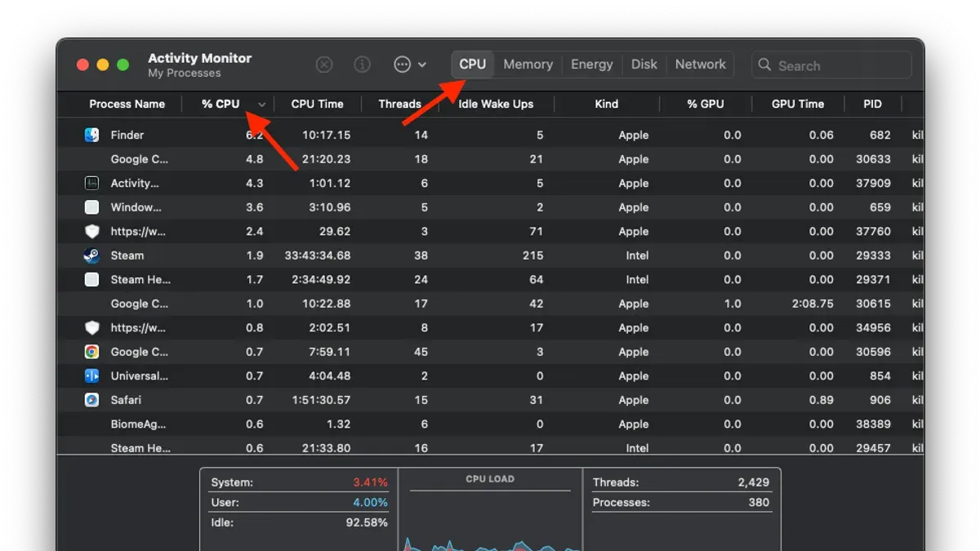Screen dimensions: 980x551
Task: Click the search magnifier icon
Action: [x=764, y=64]
